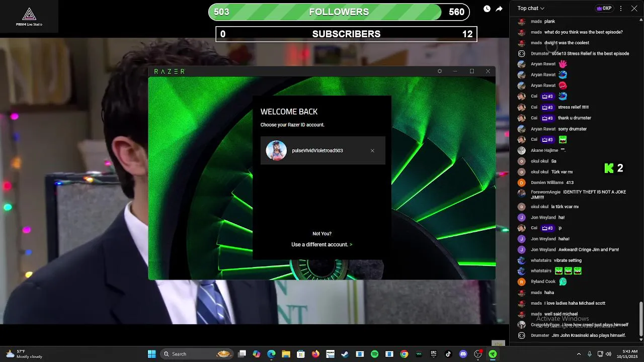The image size is (644, 362).
Task: Click 'dwight was the coolest' message
Action: pos(567,43)
